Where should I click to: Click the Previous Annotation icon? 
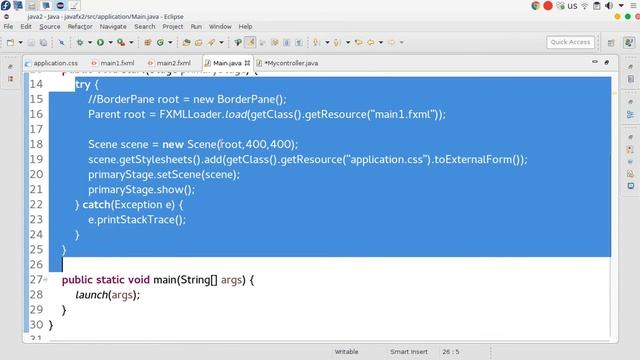[x=337, y=42]
